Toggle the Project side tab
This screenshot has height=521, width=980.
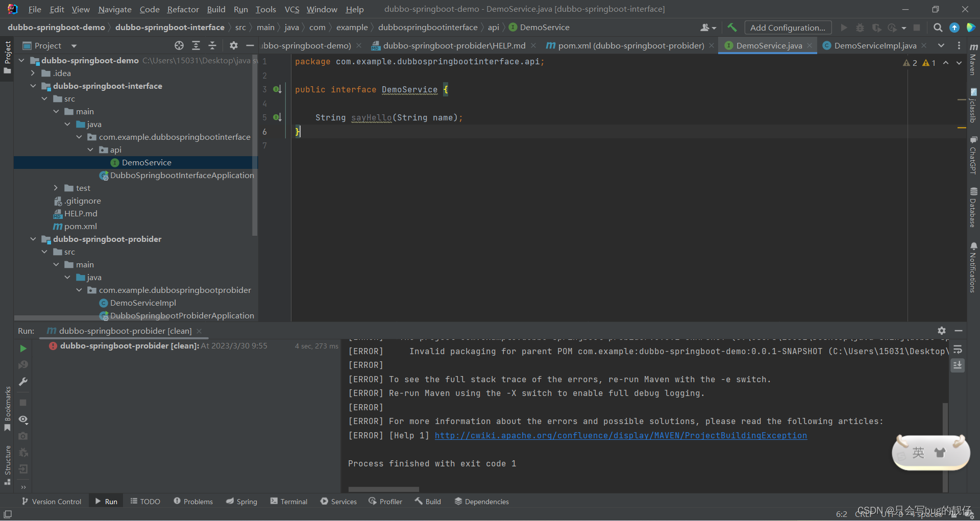coord(7,57)
